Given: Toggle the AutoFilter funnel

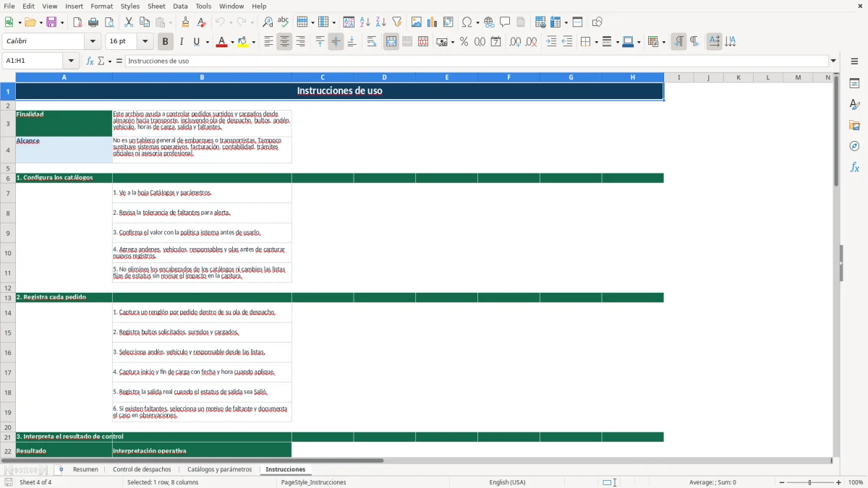Looking at the screenshot, I should [x=396, y=22].
